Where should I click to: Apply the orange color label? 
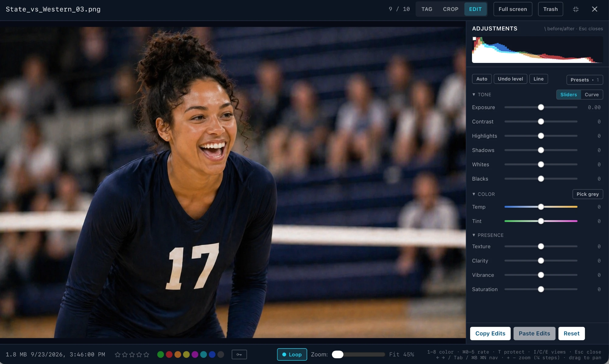pyautogui.click(x=178, y=354)
